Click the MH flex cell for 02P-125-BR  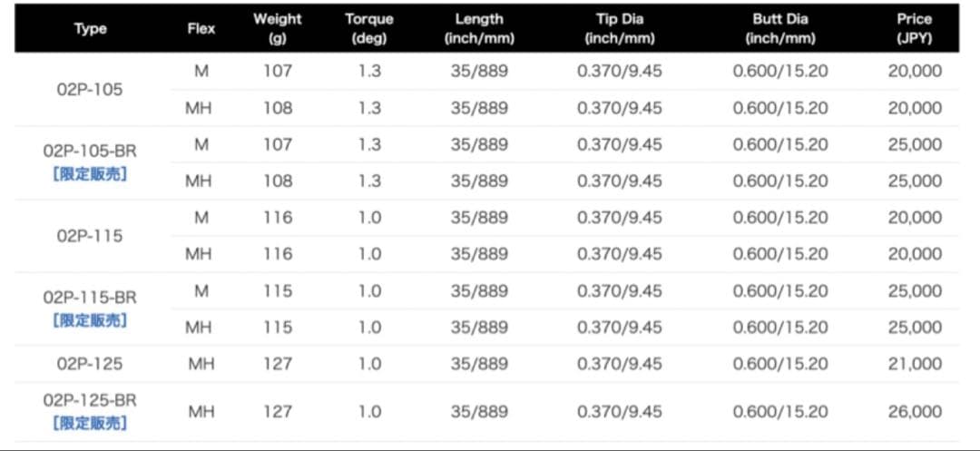tap(200, 411)
